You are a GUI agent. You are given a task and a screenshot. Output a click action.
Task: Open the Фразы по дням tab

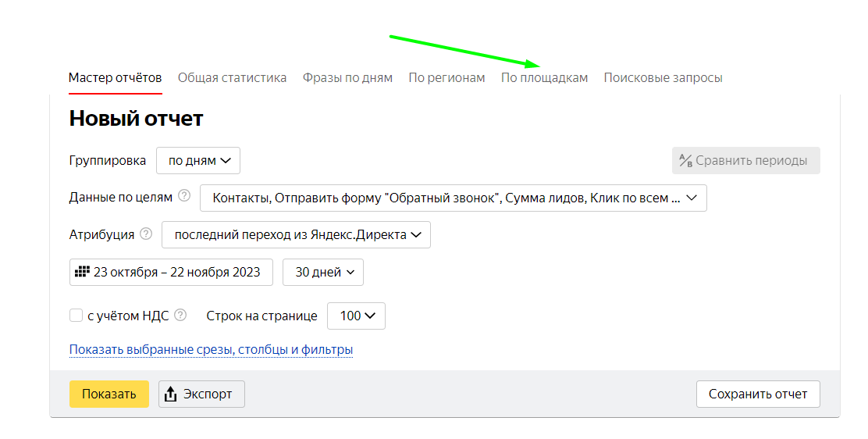[347, 77]
